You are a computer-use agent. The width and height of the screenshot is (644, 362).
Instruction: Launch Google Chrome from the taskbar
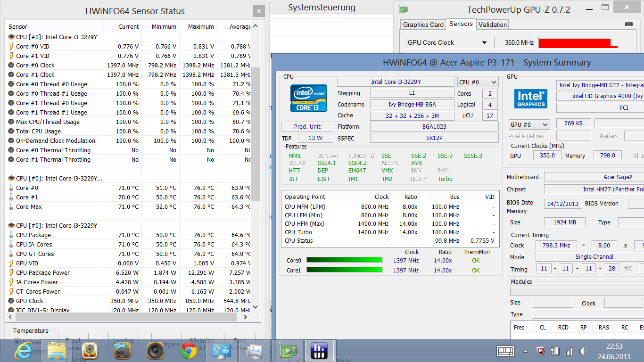click(x=188, y=350)
